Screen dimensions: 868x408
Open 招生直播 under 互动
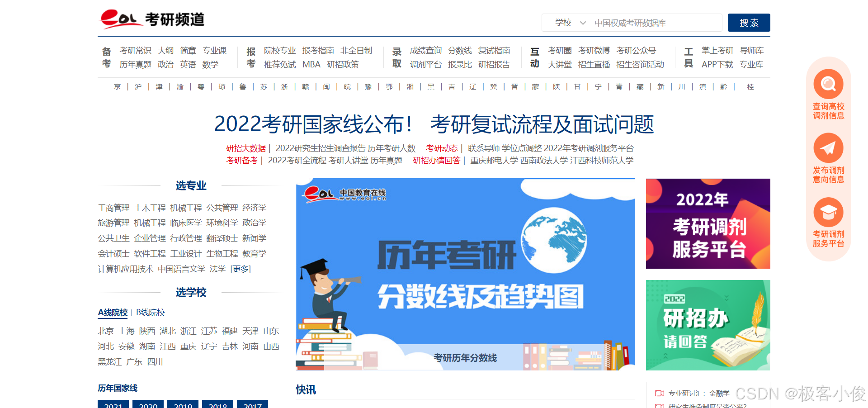tap(594, 65)
